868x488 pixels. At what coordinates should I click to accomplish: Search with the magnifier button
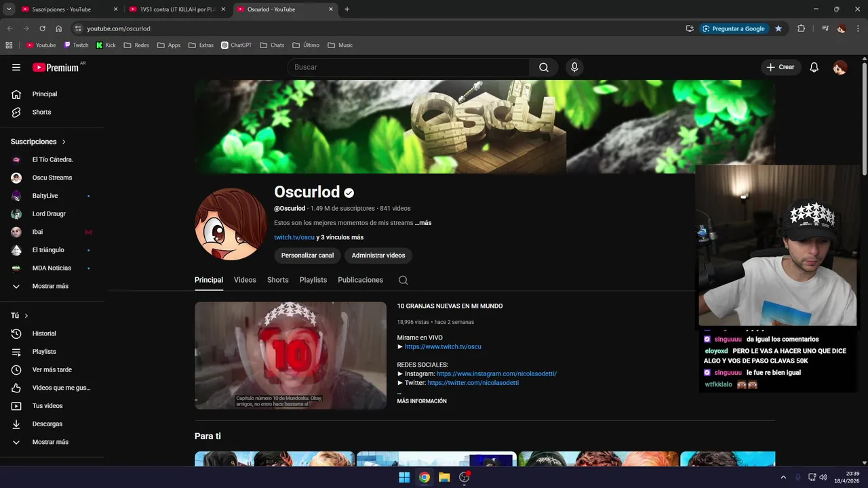[x=544, y=67]
